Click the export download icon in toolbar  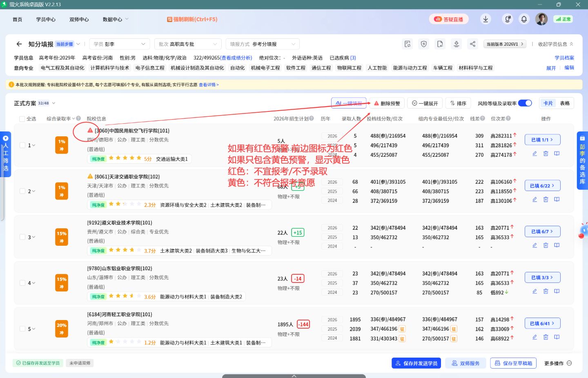(457, 44)
